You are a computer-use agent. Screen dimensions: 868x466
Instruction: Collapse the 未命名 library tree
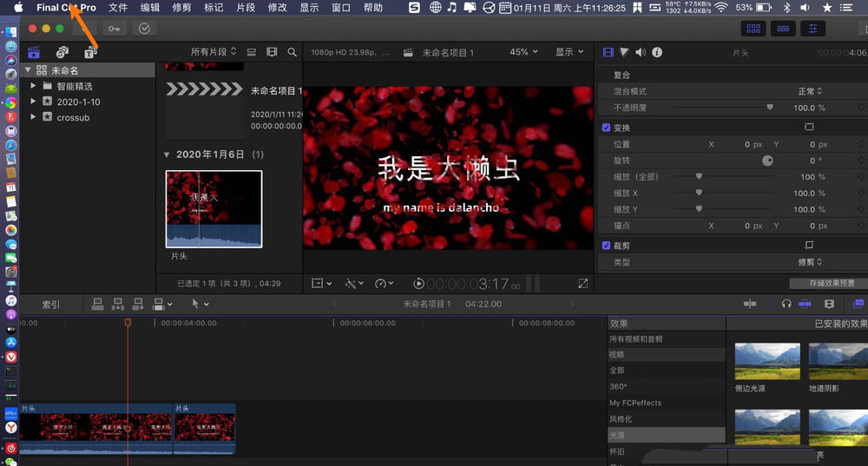(x=29, y=70)
